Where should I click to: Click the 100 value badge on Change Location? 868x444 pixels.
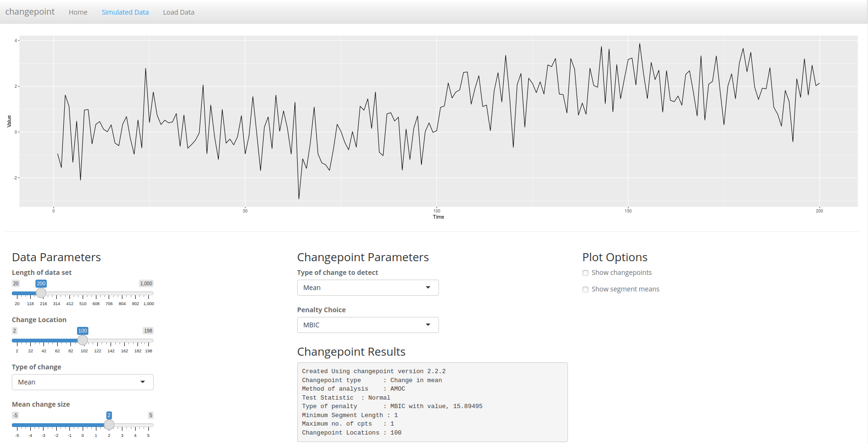pos(82,331)
